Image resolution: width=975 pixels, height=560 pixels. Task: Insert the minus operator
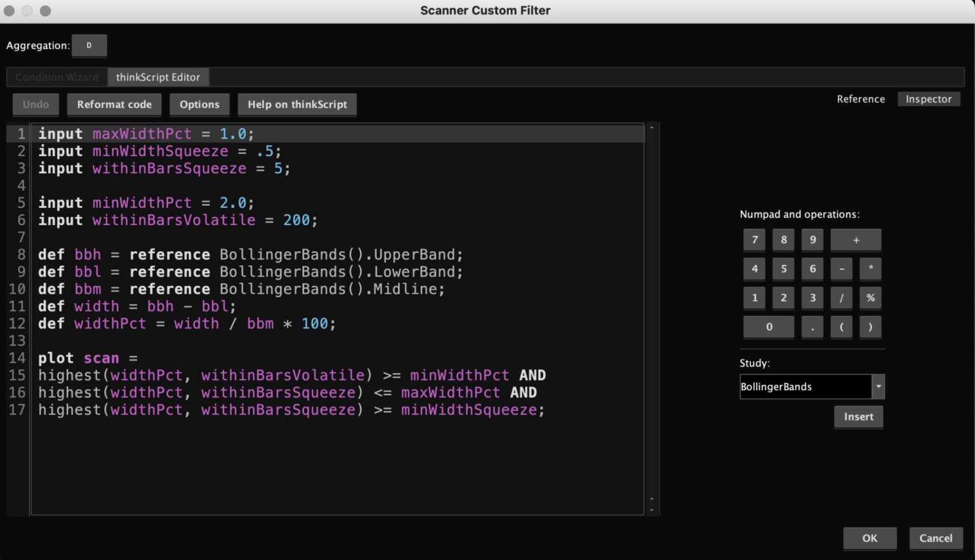pyautogui.click(x=842, y=269)
